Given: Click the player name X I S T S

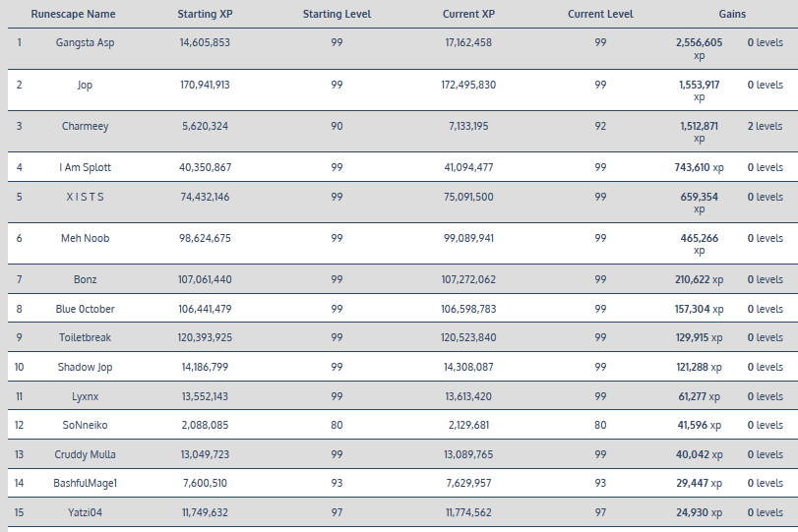Looking at the screenshot, I should pyautogui.click(x=86, y=197).
